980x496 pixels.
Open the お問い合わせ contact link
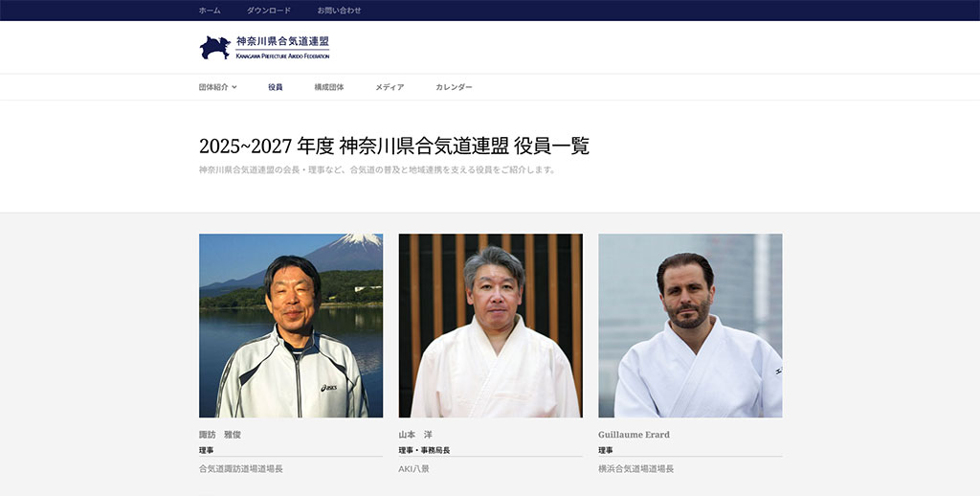pos(339,11)
